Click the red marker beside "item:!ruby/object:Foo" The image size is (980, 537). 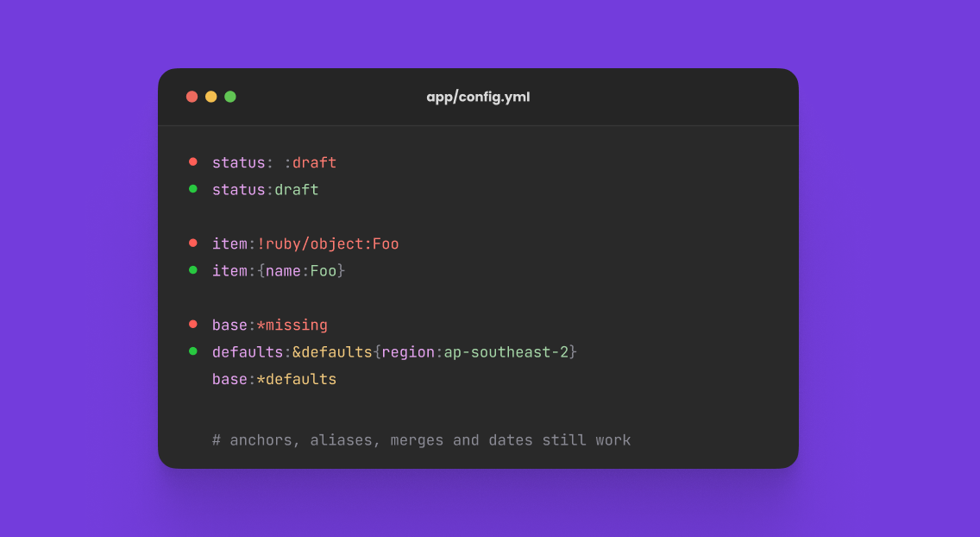coord(193,243)
